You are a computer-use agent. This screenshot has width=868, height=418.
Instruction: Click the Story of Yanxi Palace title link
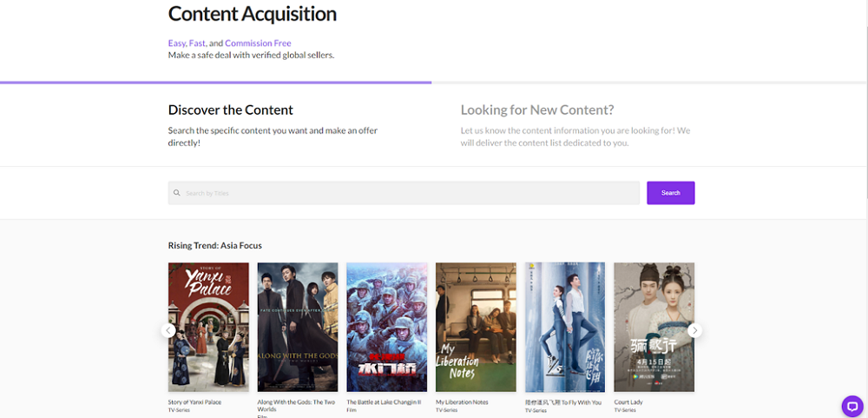click(194, 401)
